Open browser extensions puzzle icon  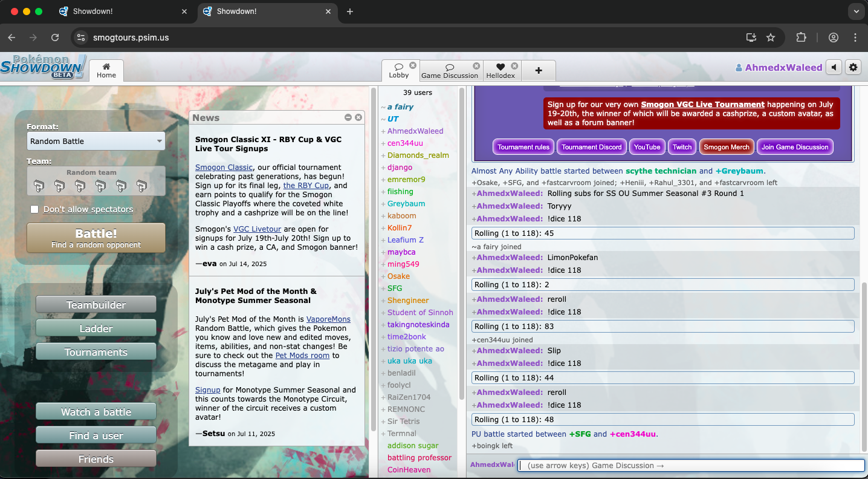pyautogui.click(x=801, y=37)
